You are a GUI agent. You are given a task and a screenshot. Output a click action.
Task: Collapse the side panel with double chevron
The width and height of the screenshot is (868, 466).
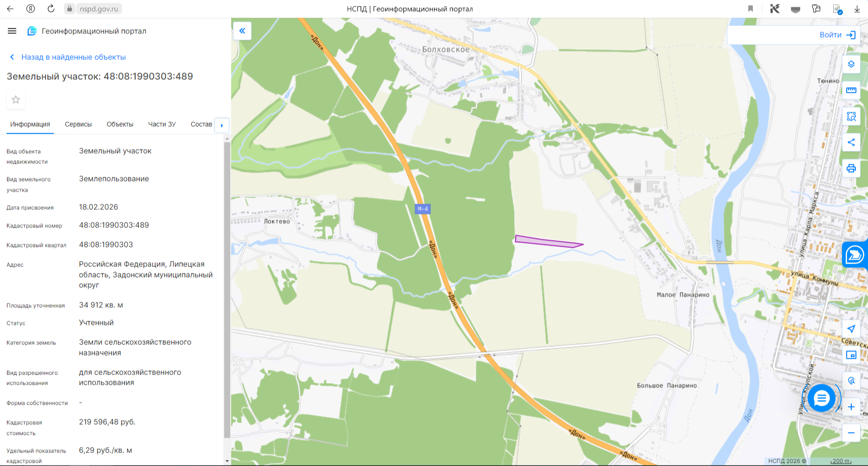tap(242, 31)
